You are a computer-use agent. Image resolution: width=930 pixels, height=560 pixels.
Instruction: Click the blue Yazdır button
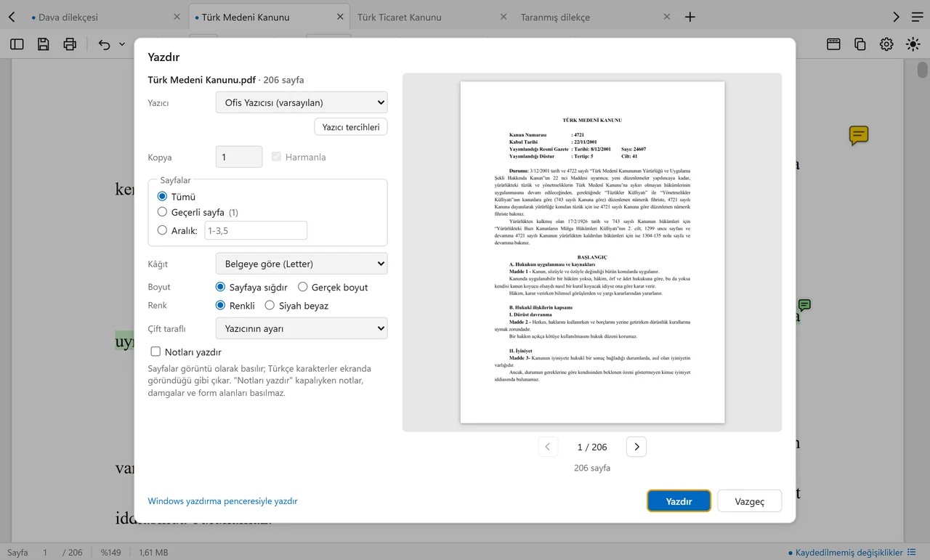[x=679, y=501]
